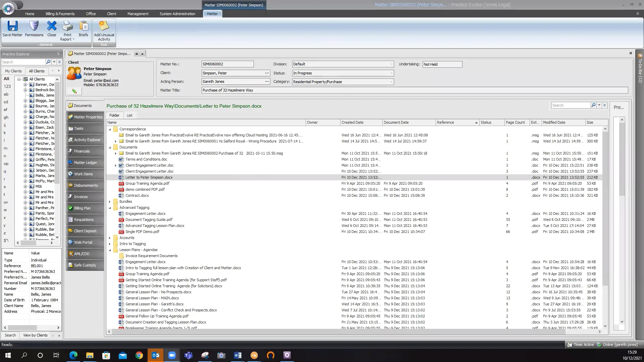Click the green edit client pencil icon
Viewport: 644px width, 362px height.
[74, 91]
